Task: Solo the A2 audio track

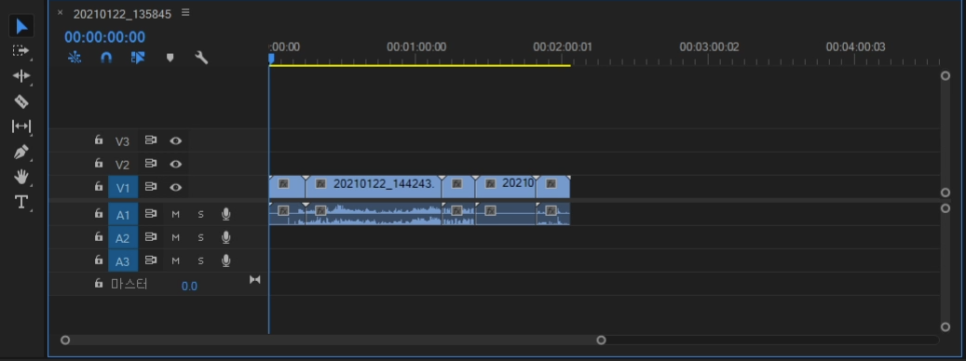Action: 200,237
